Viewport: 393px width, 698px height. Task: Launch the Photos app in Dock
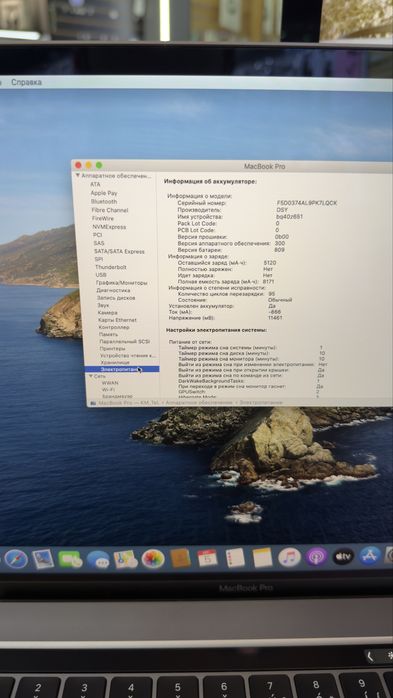click(153, 559)
